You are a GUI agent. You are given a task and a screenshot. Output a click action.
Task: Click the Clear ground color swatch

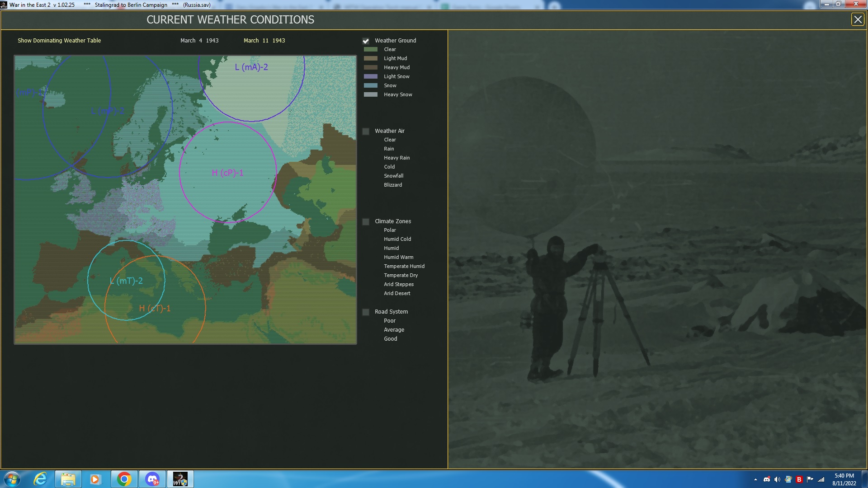pyautogui.click(x=371, y=50)
